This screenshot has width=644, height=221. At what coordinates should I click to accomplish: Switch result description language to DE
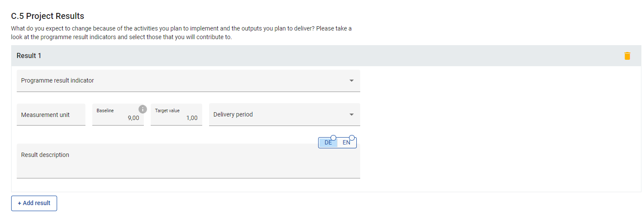click(x=328, y=143)
